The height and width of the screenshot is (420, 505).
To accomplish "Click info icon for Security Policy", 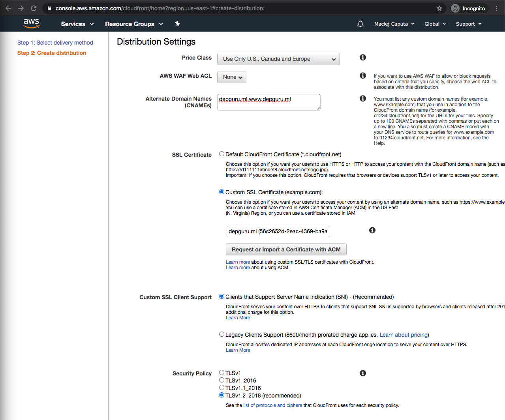I will 362,373.
